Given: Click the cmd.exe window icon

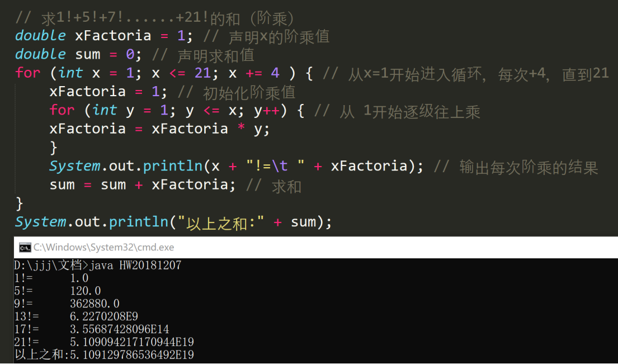Looking at the screenshot, I should coord(25,247).
